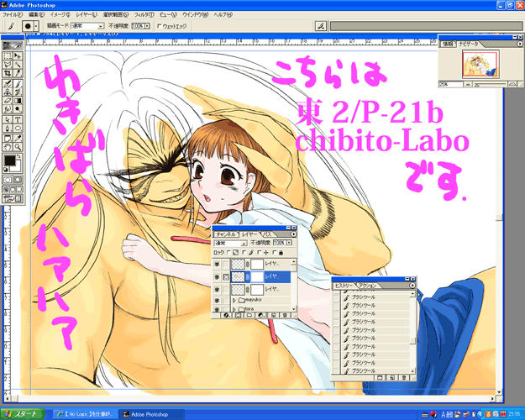Open Layers panel opacity arrow
The height and width of the screenshot is (420, 525).
[289, 242]
